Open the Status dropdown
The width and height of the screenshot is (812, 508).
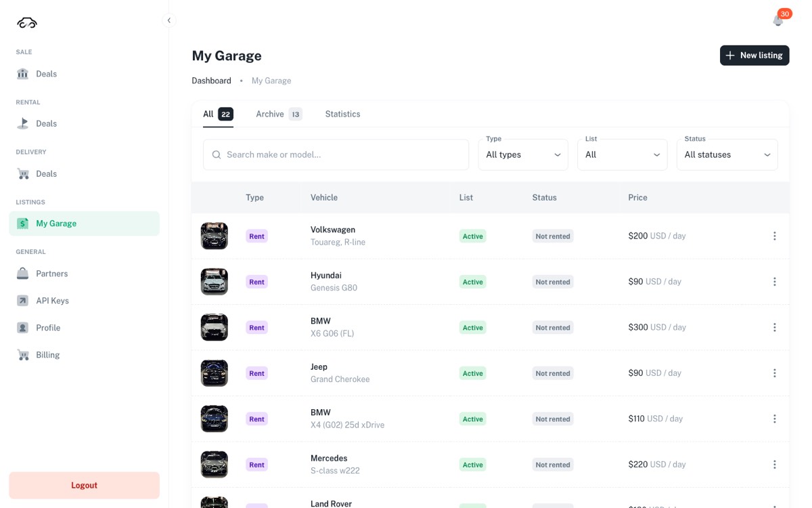pyautogui.click(x=727, y=154)
